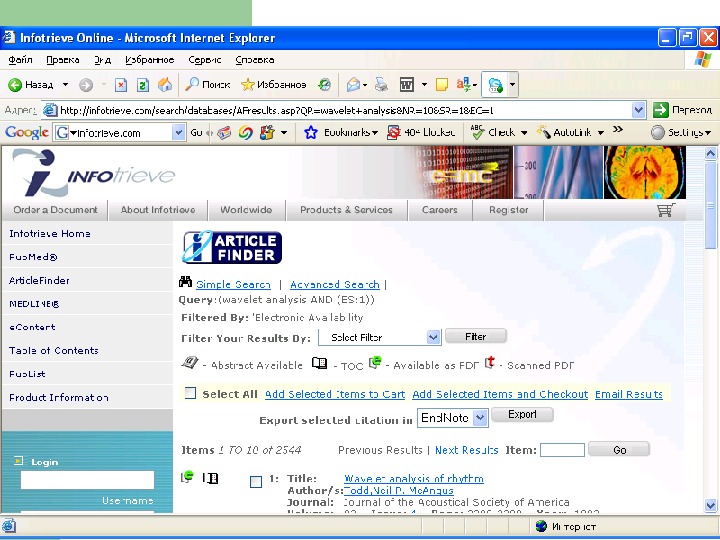
Task: Open the Сервис menu
Action: point(205,60)
